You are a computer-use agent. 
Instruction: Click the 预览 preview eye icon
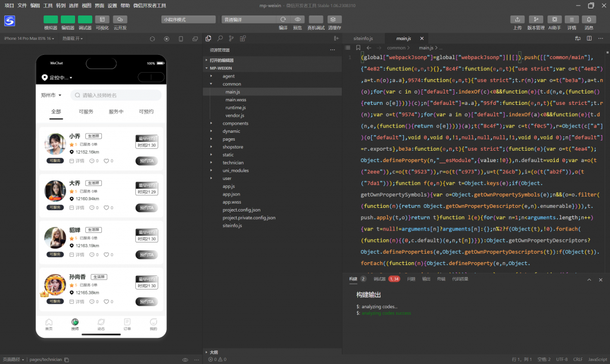(x=297, y=20)
